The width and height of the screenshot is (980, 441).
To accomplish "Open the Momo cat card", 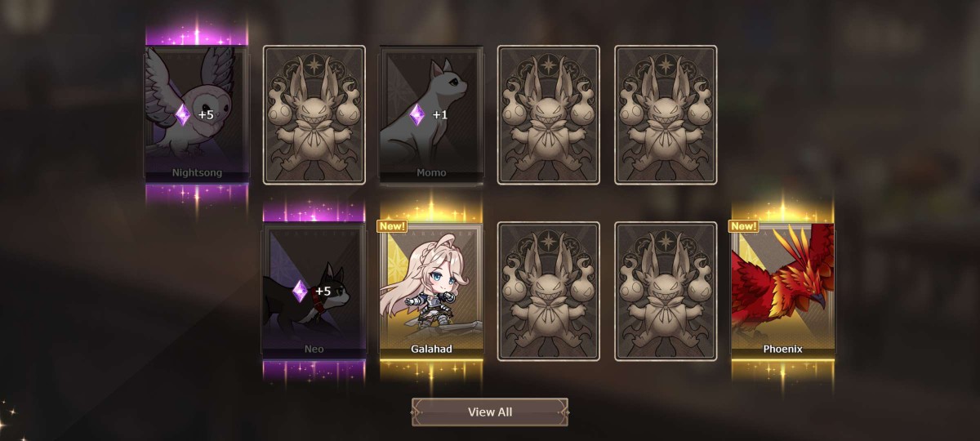I will 431,114.
